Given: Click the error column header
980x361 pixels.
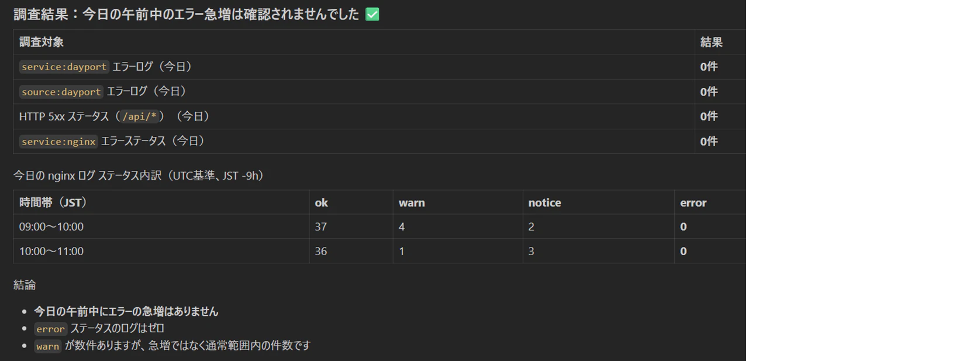Looking at the screenshot, I should [693, 202].
